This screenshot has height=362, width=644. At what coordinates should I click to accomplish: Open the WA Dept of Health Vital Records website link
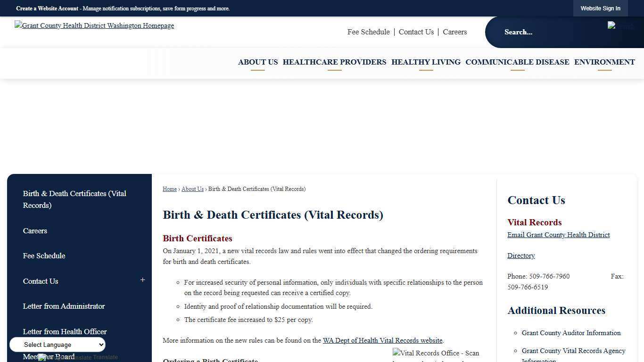[x=382, y=340]
